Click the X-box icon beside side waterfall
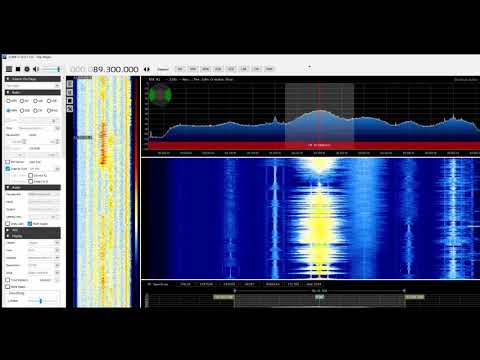Screen dimensions: 480x360 (x=70, y=109)
